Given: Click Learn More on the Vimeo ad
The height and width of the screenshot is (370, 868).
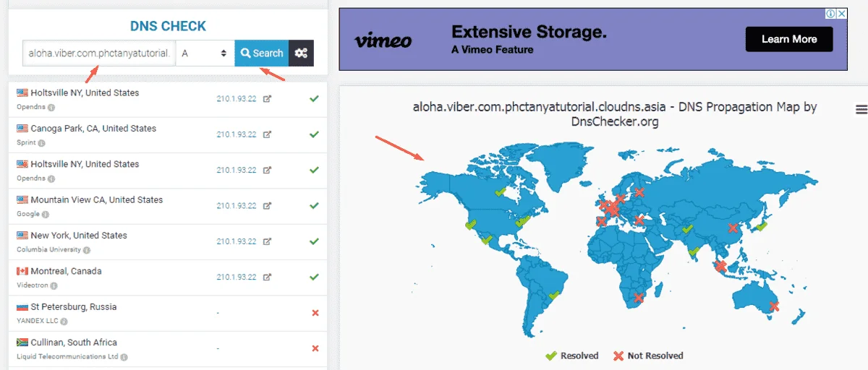Looking at the screenshot, I should [789, 39].
